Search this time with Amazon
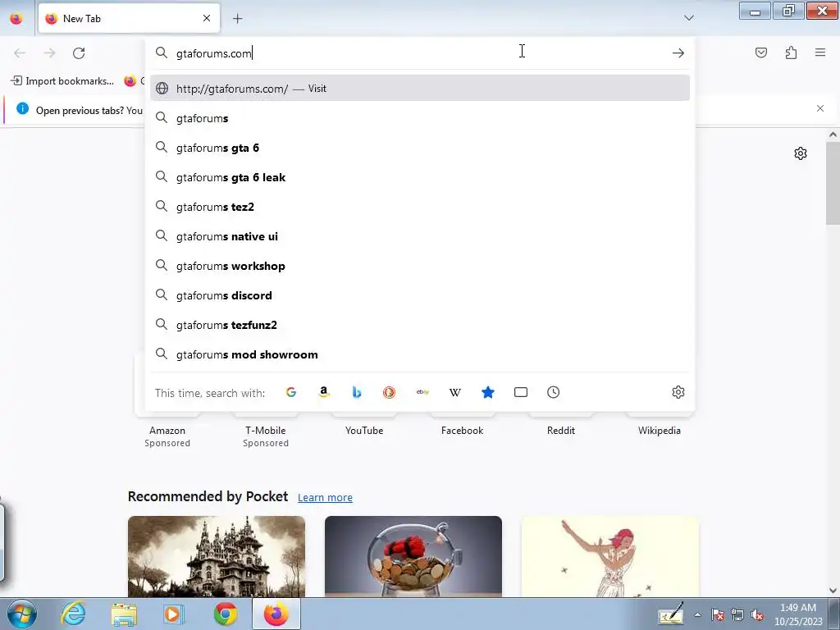Screen dimensions: 840x630 (x=323, y=392)
